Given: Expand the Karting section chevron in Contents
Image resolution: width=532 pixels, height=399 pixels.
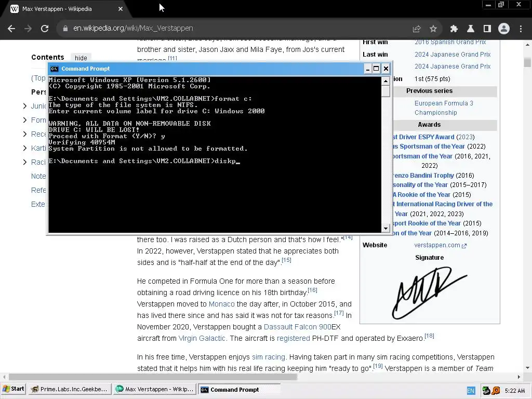Looking at the screenshot, I should coord(25,148).
